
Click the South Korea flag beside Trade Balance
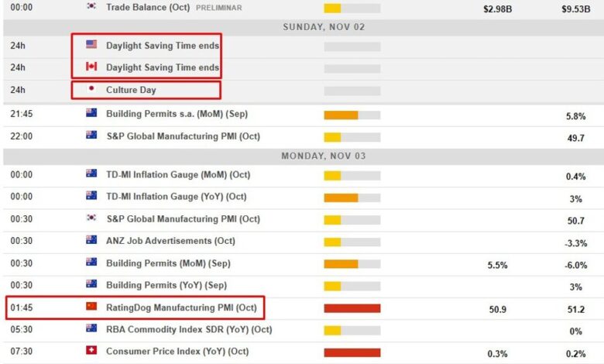(91, 7)
